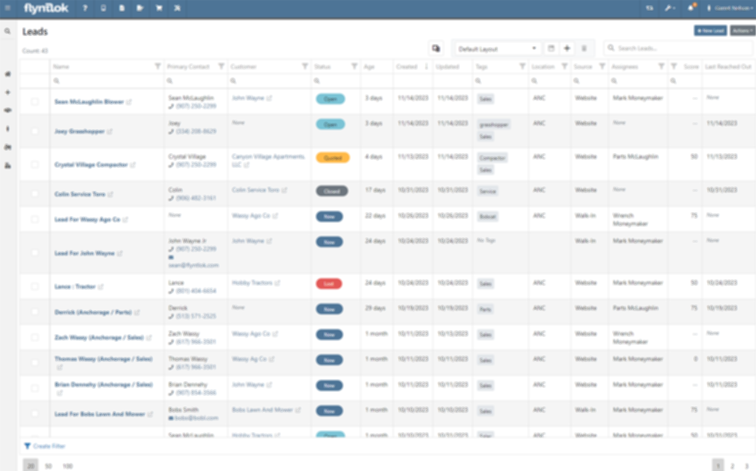This screenshot has width=756, height=471.
Task: Set page size to 20
Action: (x=30, y=466)
